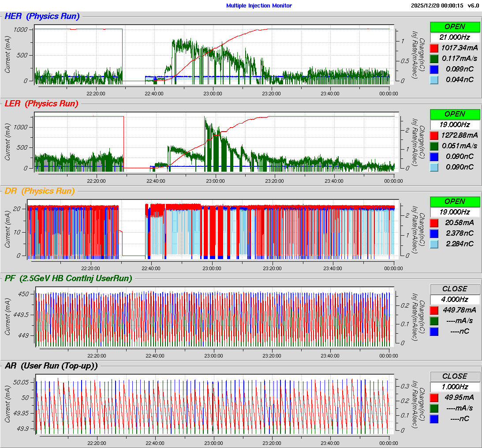Select the 4.000Hz frequency field
This screenshot has width=482, height=448.
pyautogui.click(x=455, y=300)
